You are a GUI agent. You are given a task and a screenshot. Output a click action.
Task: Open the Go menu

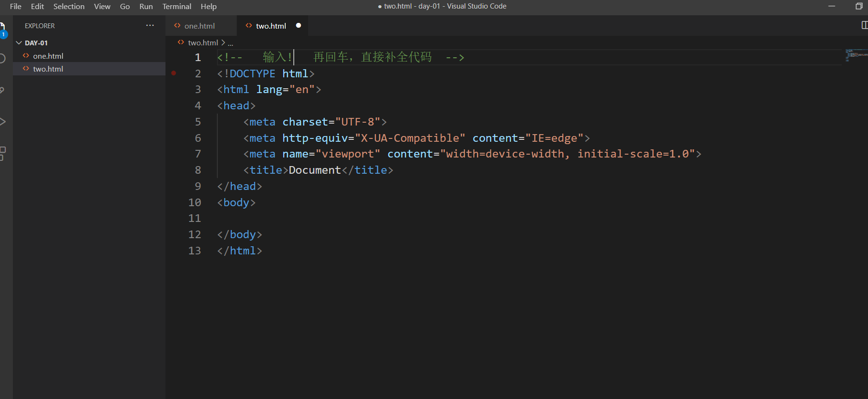[x=124, y=6]
